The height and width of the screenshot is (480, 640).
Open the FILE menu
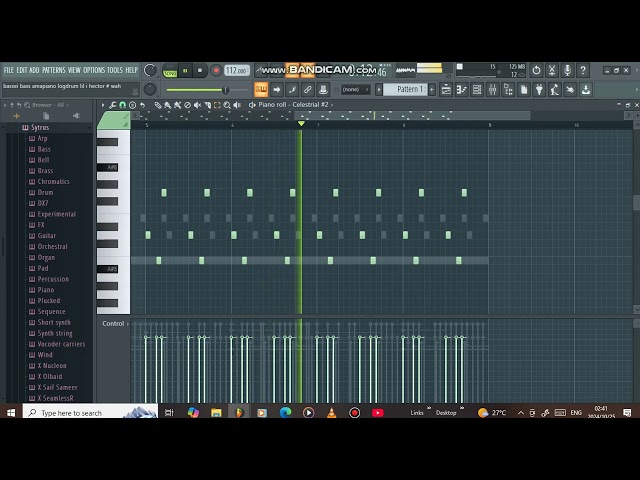9,70
